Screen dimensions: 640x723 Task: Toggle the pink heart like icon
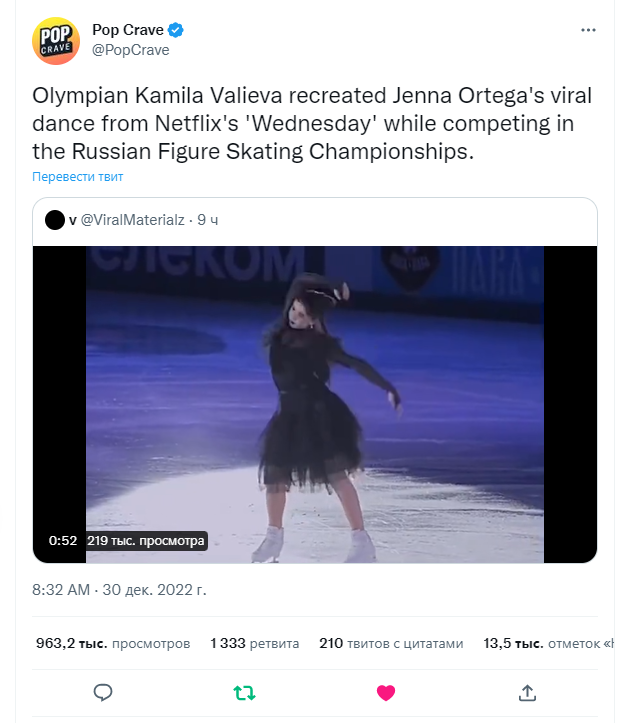385,692
